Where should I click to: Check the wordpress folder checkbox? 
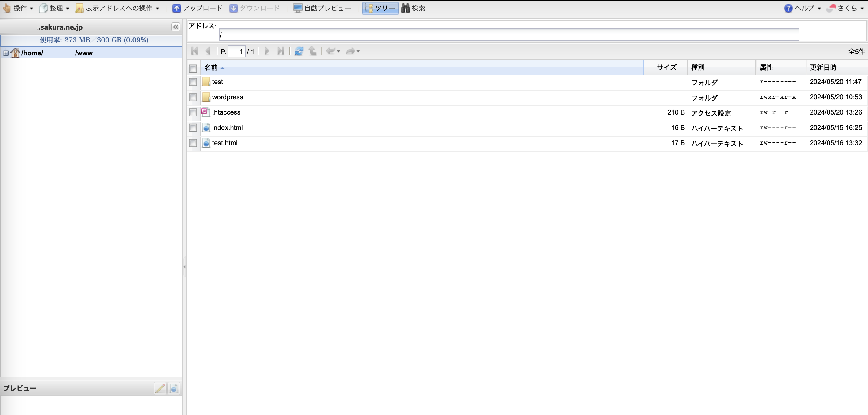(193, 97)
